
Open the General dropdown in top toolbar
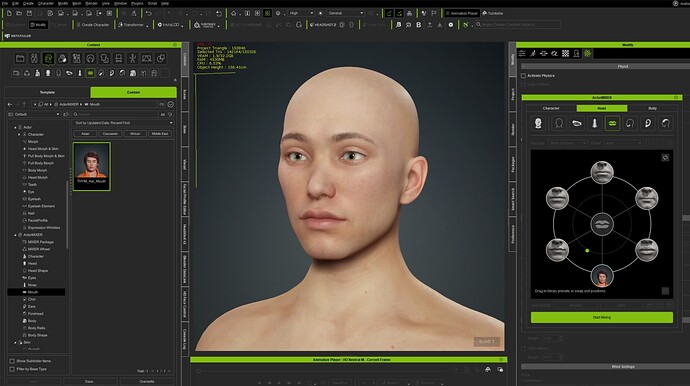(x=346, y=13)
